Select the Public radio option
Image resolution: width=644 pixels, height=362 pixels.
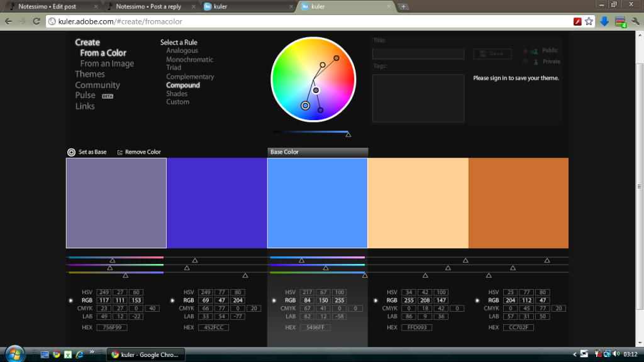coord(525,51)
